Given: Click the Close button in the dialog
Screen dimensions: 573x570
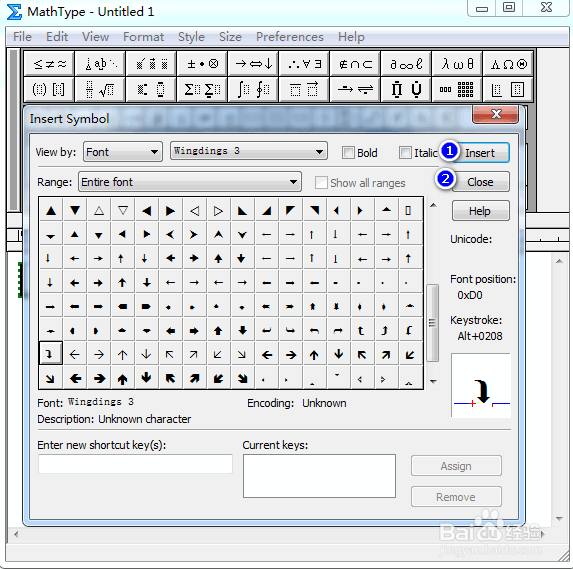Looking at the screenshot, I should click(480, 182).
